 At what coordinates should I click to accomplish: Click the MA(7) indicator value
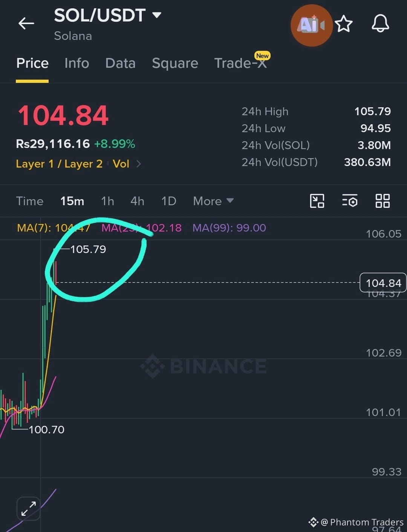[x=54, y=228]
